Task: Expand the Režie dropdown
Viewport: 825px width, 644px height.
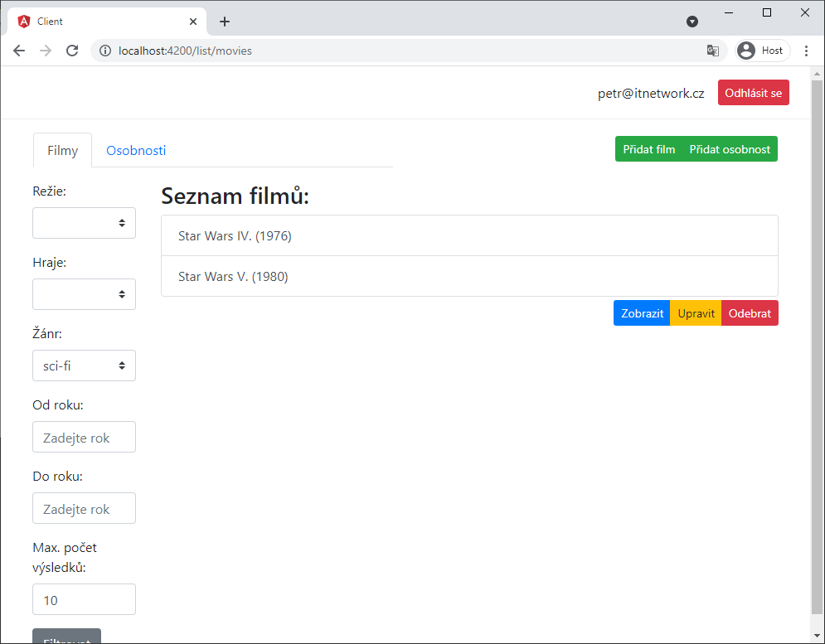Action: pyautogui.click(x=84, y=223)
